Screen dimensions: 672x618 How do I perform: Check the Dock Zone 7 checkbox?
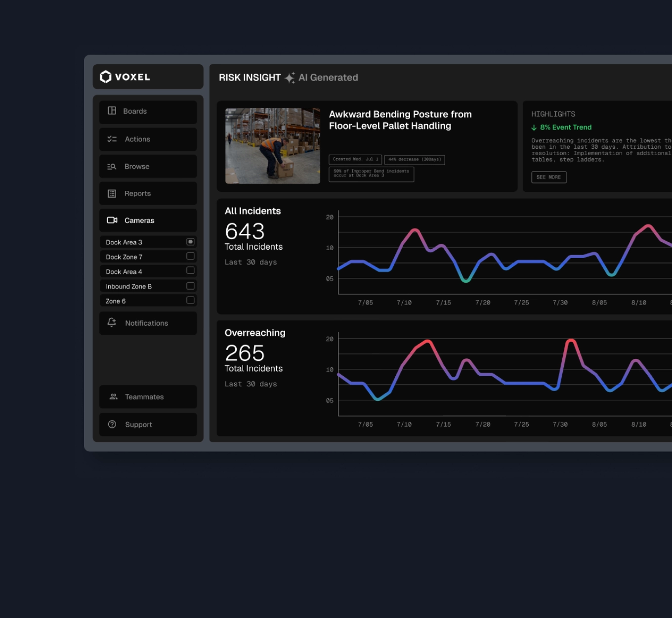point(190,256)
